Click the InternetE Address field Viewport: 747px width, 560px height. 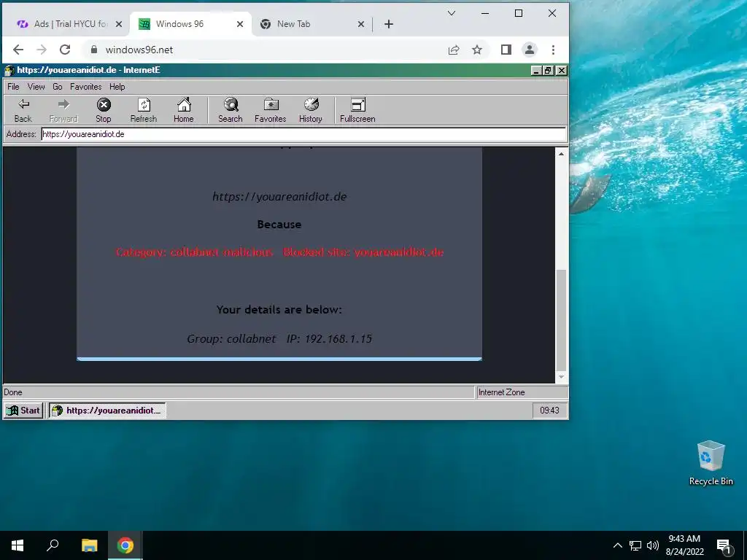pos(303,134)
